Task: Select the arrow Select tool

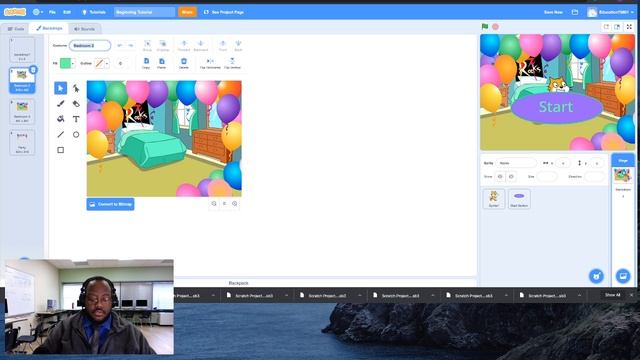Action: pos(60,88)
